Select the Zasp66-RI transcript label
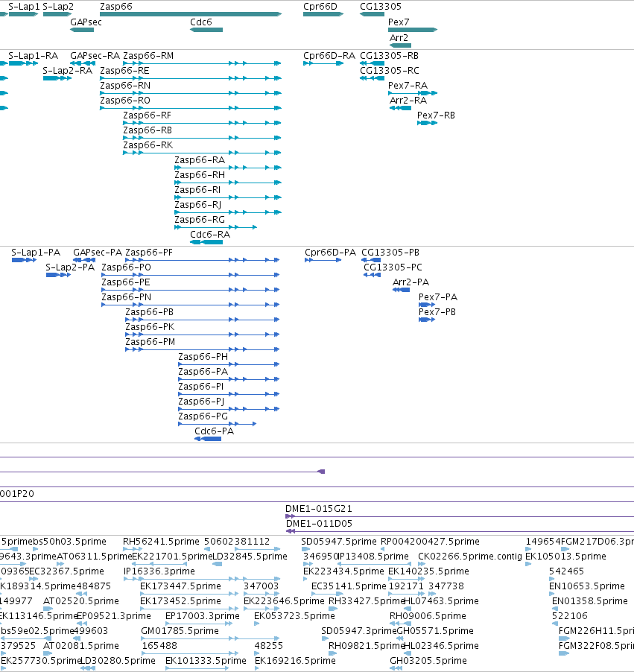Image resolution: width=634 pixels, height=672 pixels. tap(197, 189)
